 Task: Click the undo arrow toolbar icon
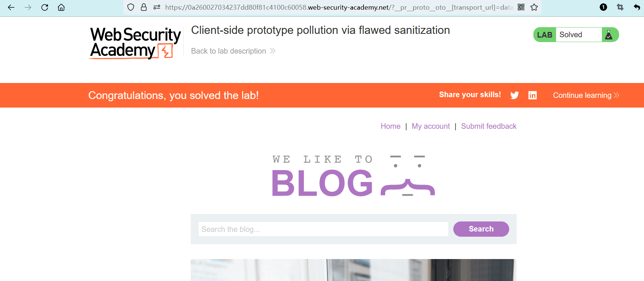[637, 7]
